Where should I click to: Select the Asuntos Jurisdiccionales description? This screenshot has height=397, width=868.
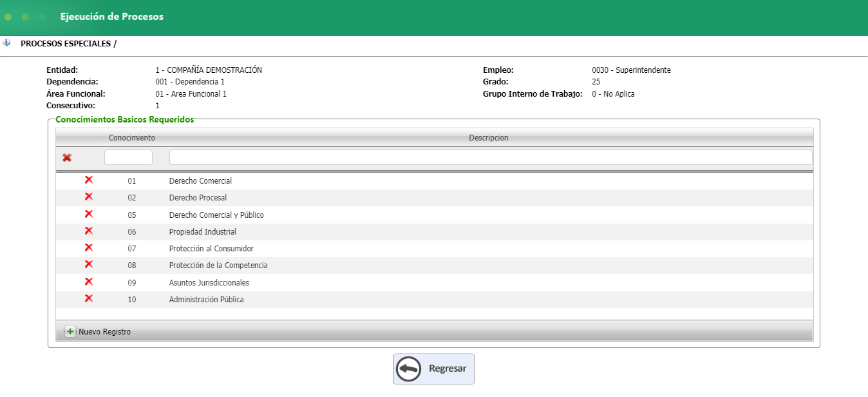(x=209, y=283)
